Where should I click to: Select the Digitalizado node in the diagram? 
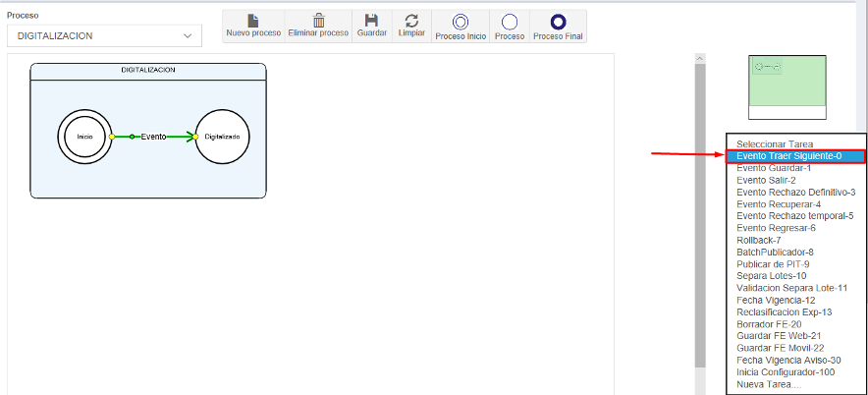click(x=222, y=137)
